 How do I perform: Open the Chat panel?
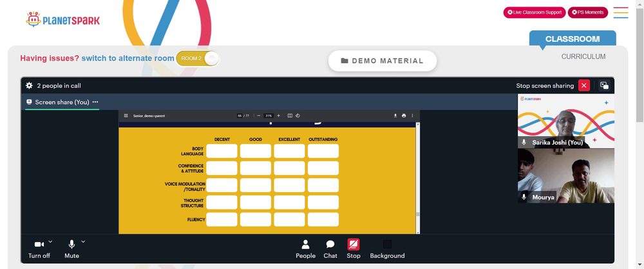(x=330, y=249)
